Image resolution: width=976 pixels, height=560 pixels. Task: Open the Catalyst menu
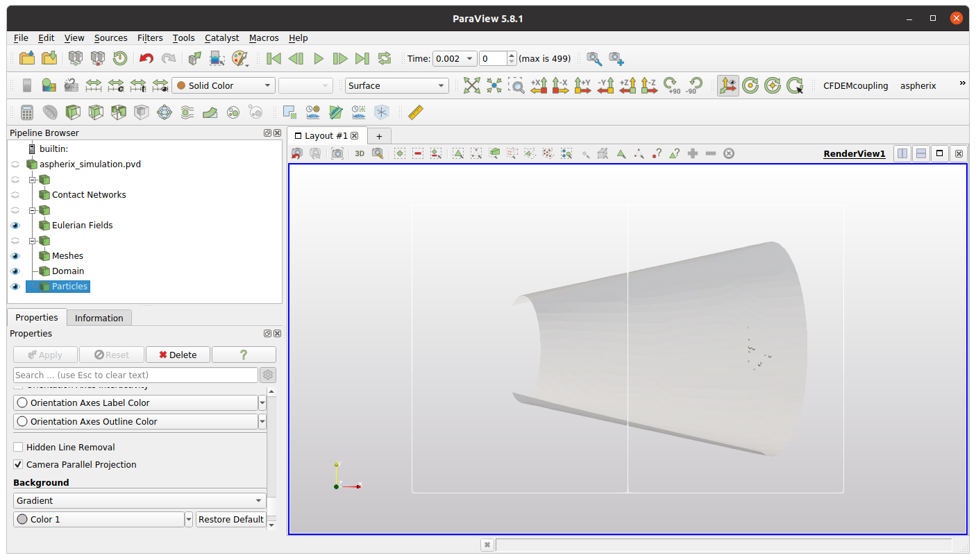[x=221, y=38]
